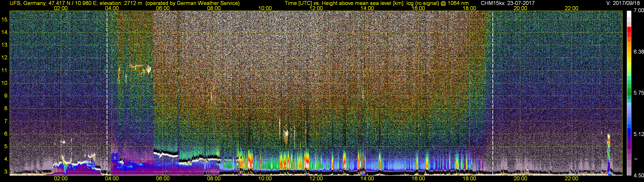The image size is (644, 182).
Task: Click the 15. height axis label
Action: (x=5, y=19)
